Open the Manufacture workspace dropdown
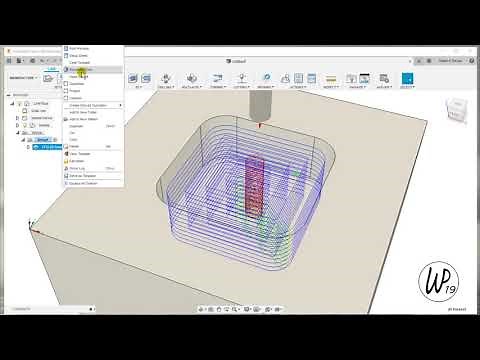 [x=23, y=78]
